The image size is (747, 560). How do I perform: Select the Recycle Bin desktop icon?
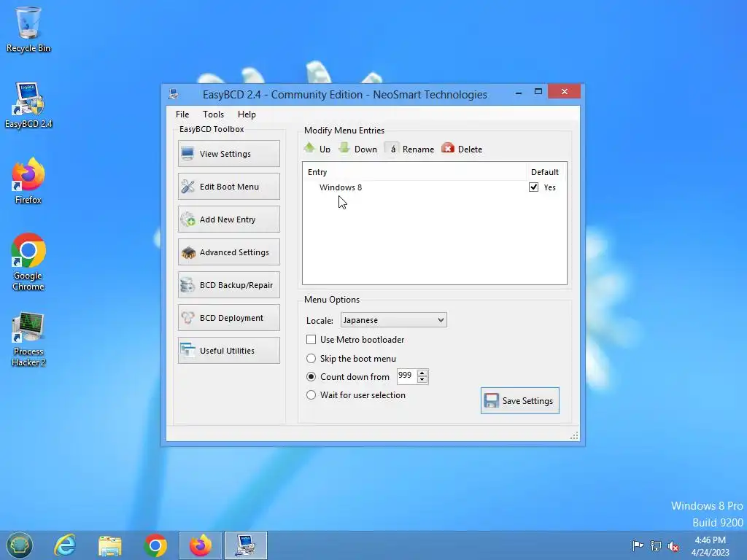(x=28, y=29)
